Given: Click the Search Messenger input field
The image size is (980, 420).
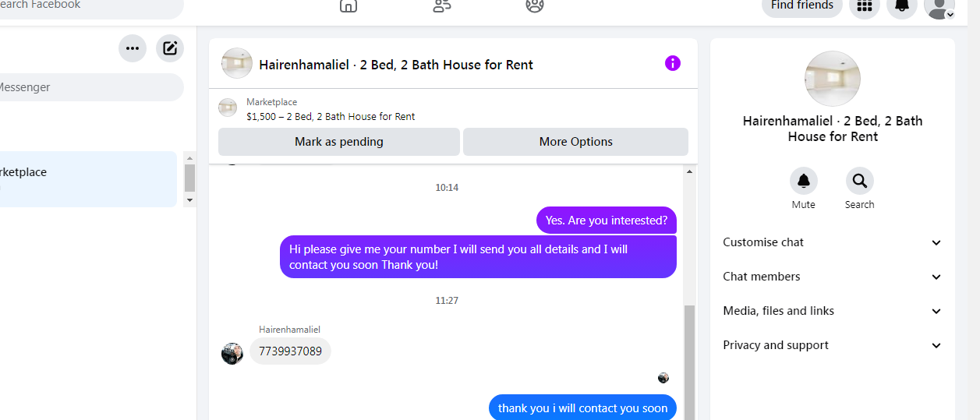Looking at the screenshot, I should (91, 87).
